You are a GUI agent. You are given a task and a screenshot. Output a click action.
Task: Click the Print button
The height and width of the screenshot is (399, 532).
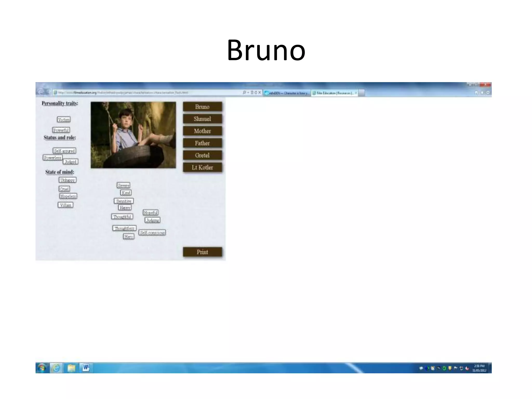point(202,252)
